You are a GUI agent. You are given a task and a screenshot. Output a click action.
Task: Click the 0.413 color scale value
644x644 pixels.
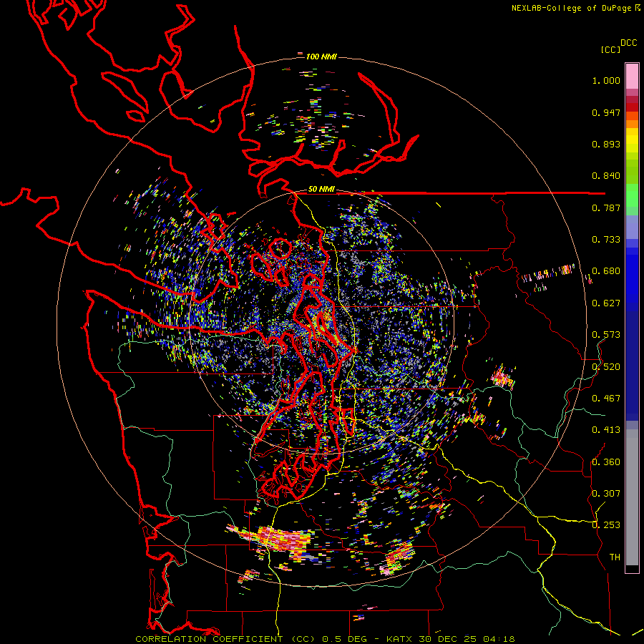606,430
